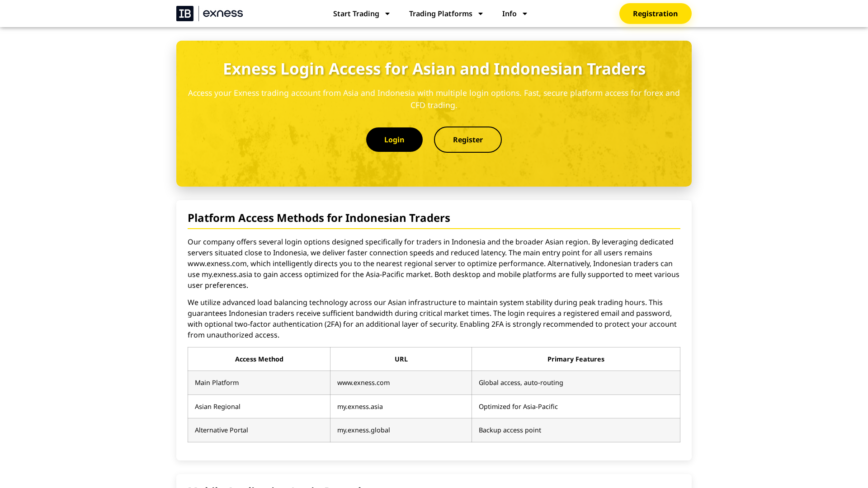Click the Primary Features column header

(576, 359)
